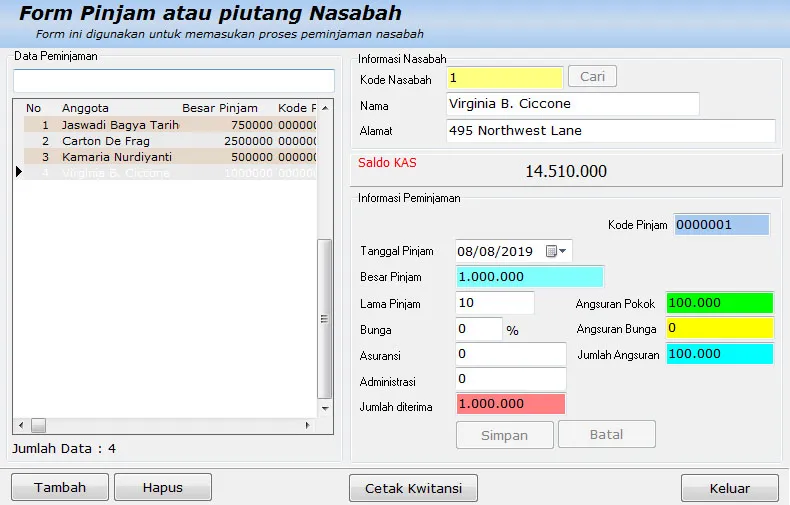Click the Tanggal Pinjam date text
790x505 pixels.
pyautogui.click(x=495, y=251)
